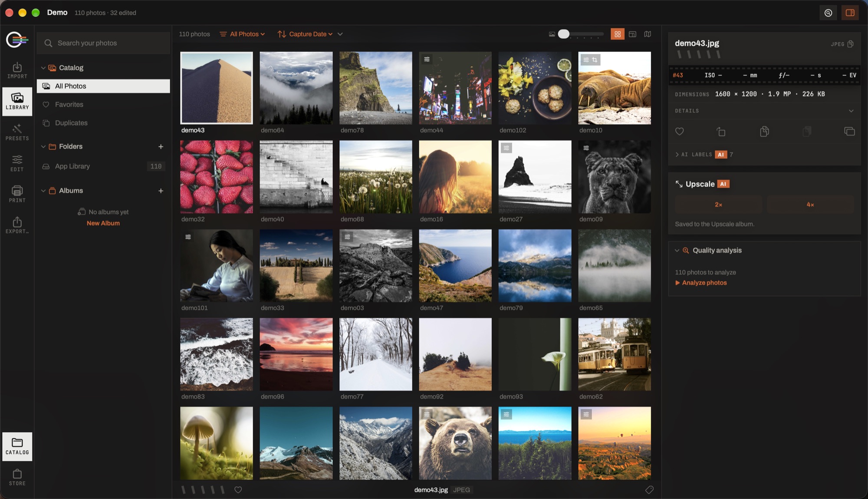Screen dimensions: 868x499
Task: Select Duplicates in the catalog
Action: coord(103,123)
